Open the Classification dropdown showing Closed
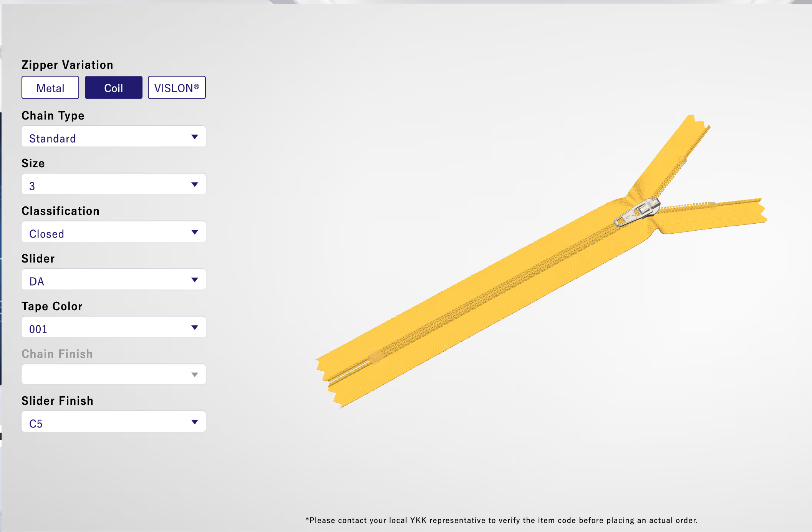 point(113,232)
